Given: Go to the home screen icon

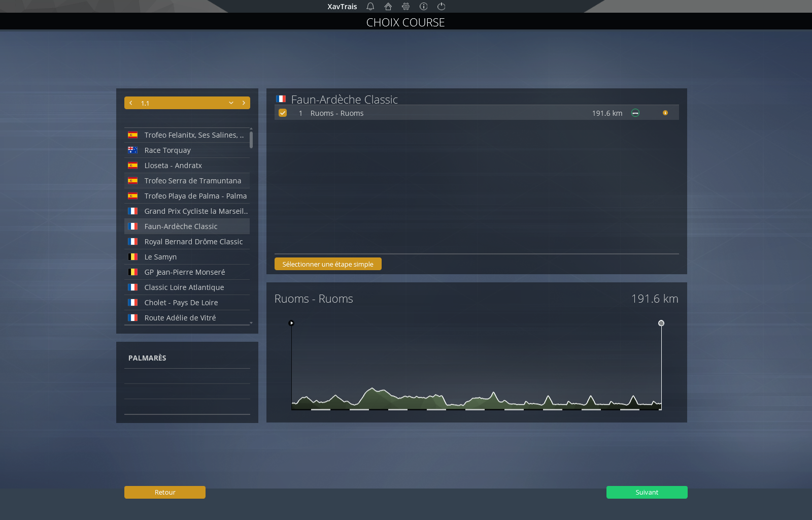Looking at the screenshot, I should pos(388,7).
